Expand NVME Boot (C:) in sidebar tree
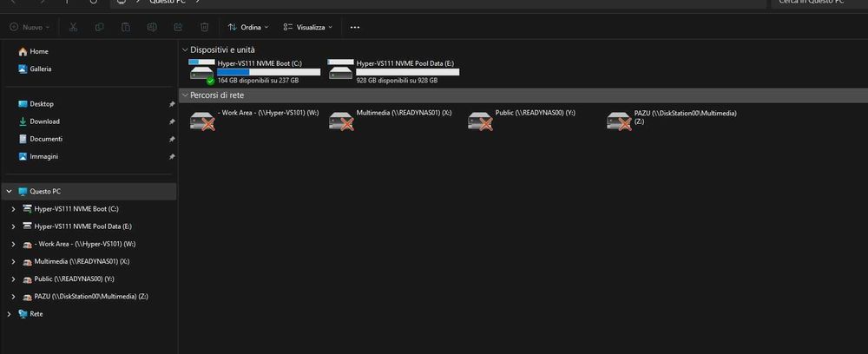This screenshot has width=868, height=354. click(13, 209)
